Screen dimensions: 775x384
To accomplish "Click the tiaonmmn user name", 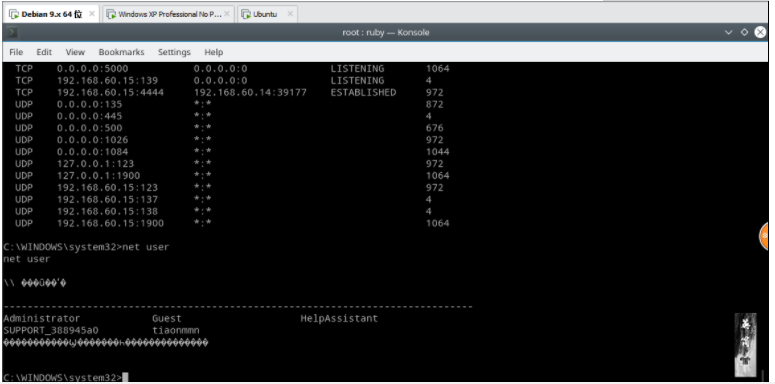I will (x=175, y=330).
